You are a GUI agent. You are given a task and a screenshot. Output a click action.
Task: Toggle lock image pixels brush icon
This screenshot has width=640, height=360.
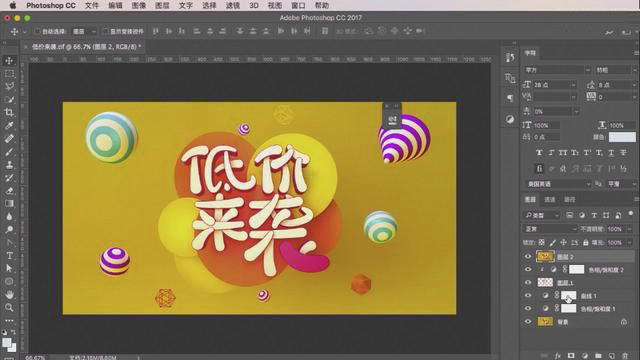pyautogui.click(x=553, y=242)
